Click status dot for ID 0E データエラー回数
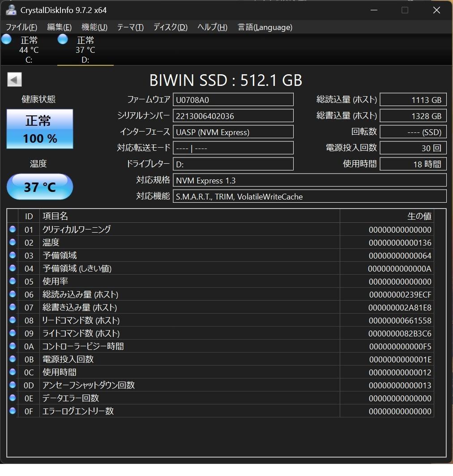Viewport: 453px width, 476px height. (13, 398)
